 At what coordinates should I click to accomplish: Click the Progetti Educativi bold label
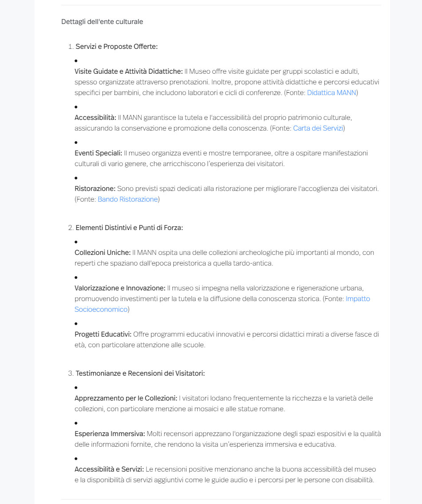pyautogui.click(x=103, y=334)
